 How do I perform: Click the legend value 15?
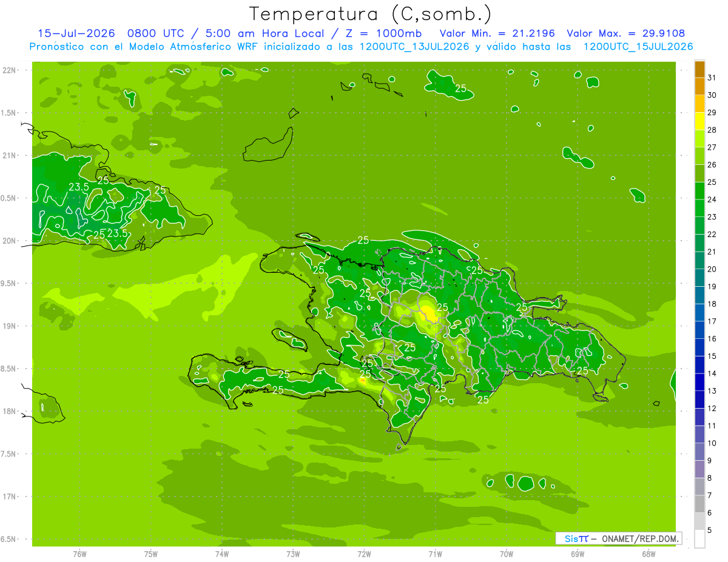click(x=712, y=356)
